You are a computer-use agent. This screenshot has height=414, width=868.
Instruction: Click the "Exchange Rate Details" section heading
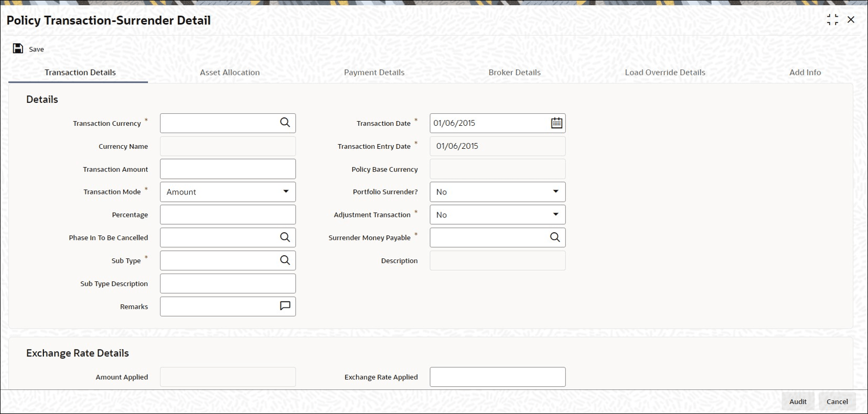click(78, 353)
